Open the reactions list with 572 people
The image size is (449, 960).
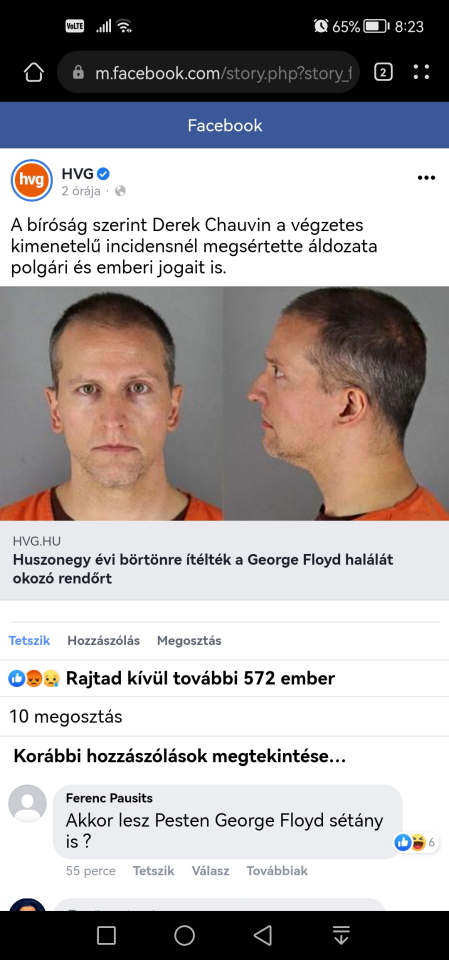click(172, 678)
